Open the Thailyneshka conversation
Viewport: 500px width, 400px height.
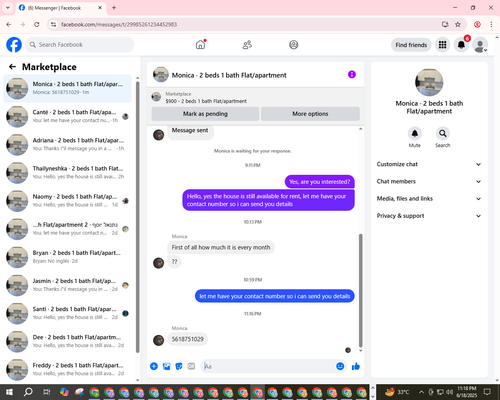pyautogui.click(x=68, y=173)
